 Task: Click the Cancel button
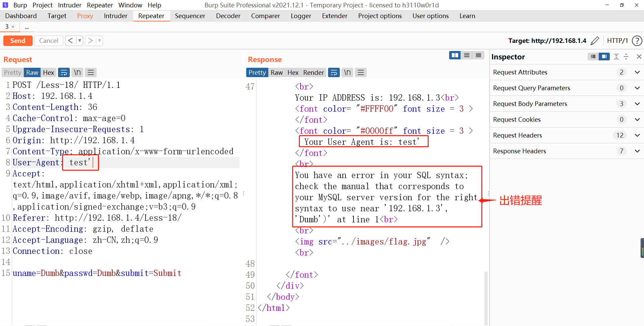click(49, 41)
